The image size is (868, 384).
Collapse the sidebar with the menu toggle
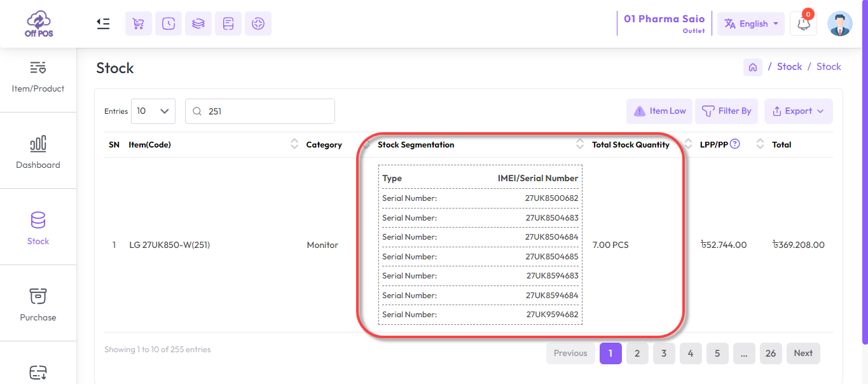coord(103,24)
